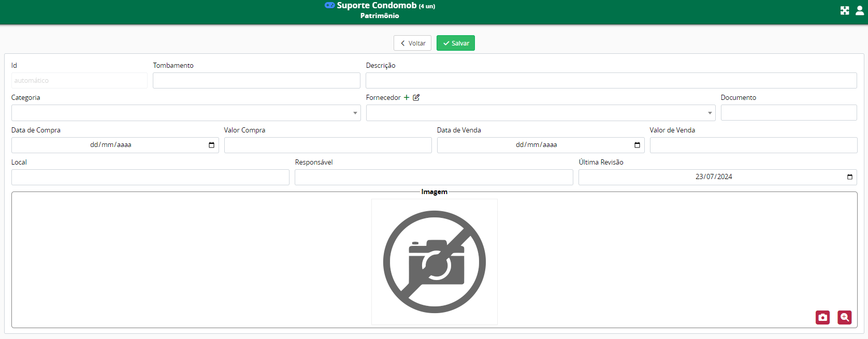Click the red camera upload icon

click(x=822, y=317)
